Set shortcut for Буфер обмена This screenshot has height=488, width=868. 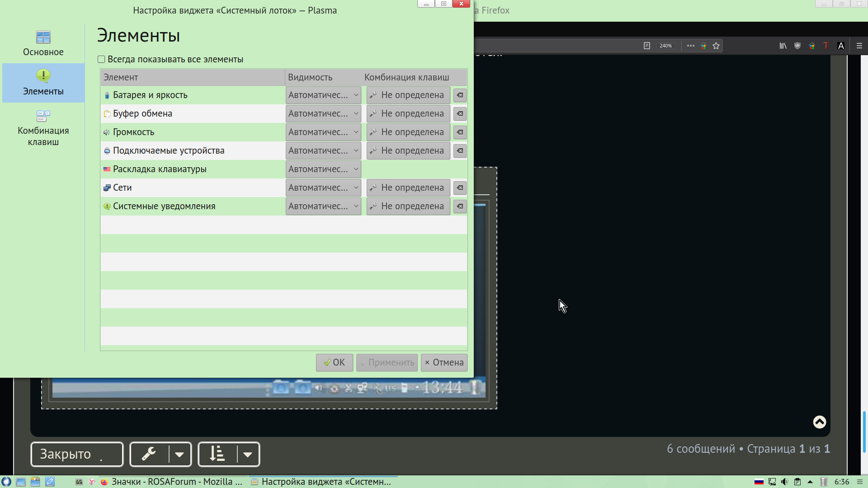click(x=408, y=114)
